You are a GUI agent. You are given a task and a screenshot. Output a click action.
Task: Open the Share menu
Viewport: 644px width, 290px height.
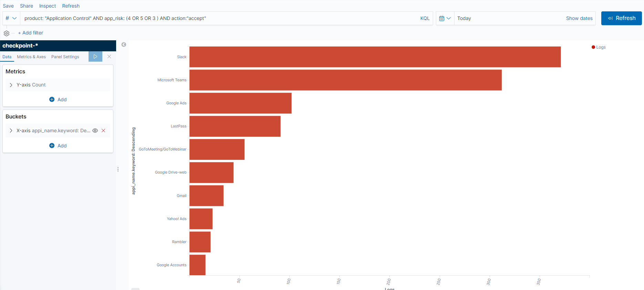click(27, 6)
